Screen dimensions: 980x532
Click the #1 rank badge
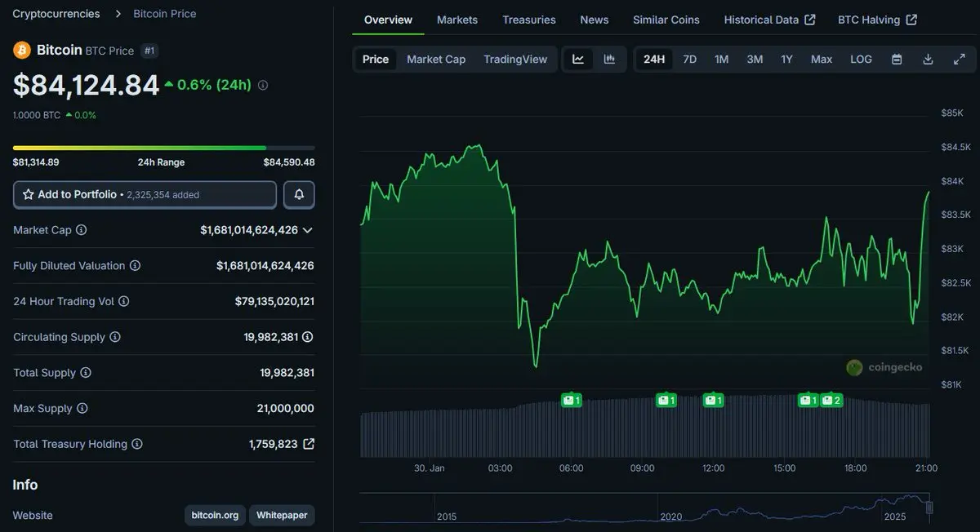(149, 51)
